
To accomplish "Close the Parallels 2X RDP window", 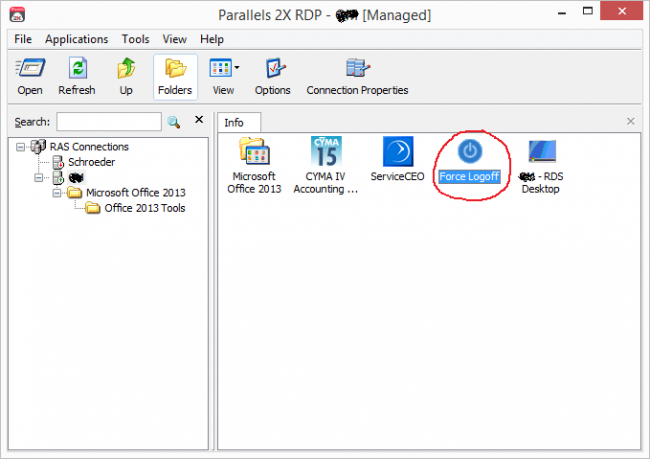I will [x=621, y=11].
